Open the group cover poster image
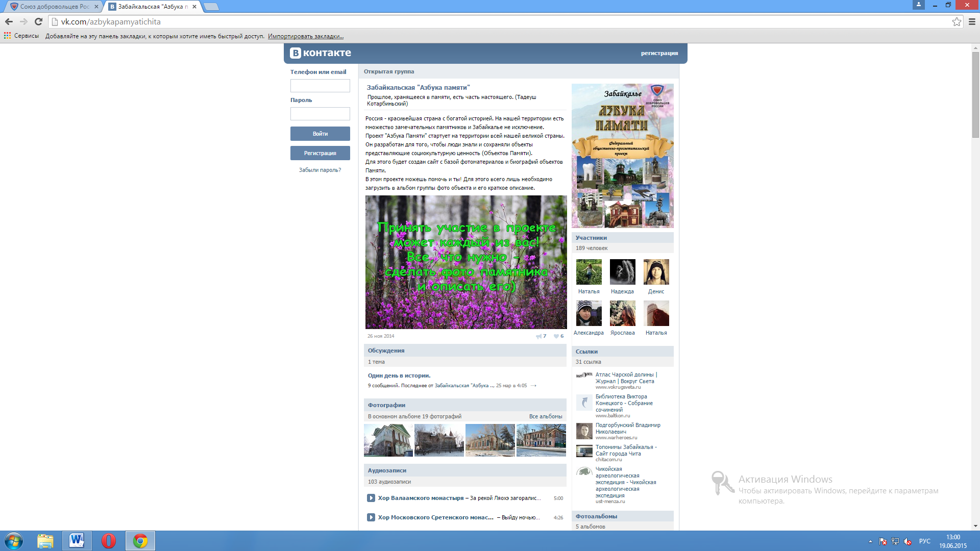The height and width of the screenshot is (551, 980). click(x=622, y=156)
